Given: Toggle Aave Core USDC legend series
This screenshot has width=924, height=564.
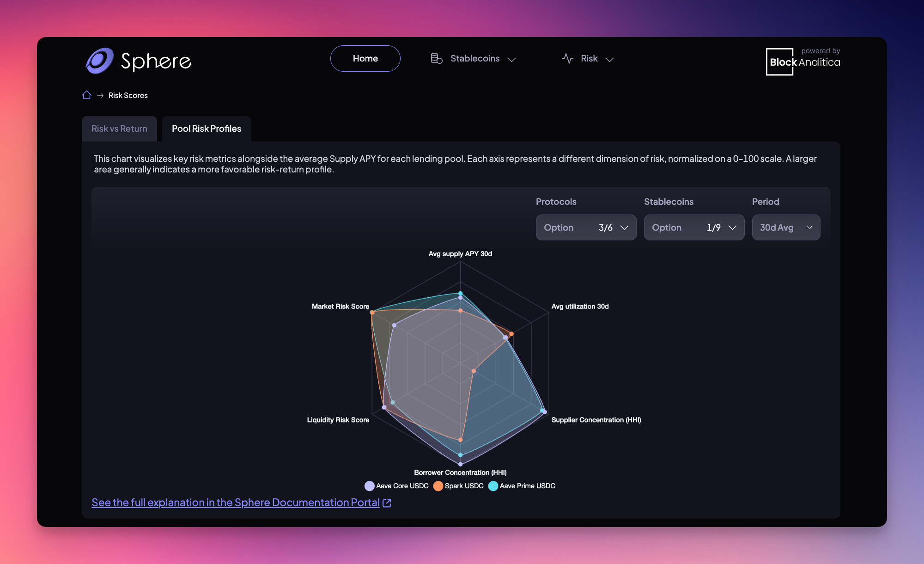Looking at the screenshot, I should point(397,486).
